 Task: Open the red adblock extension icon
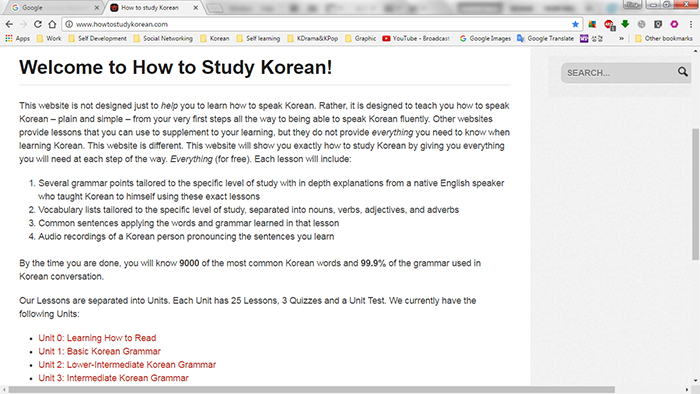(x=609, y=25)
